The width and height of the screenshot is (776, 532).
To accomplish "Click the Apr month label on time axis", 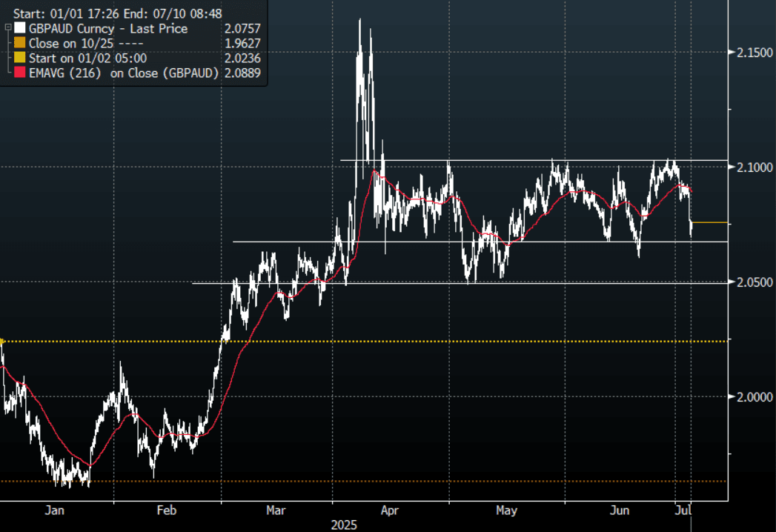I will coord(389,511).
